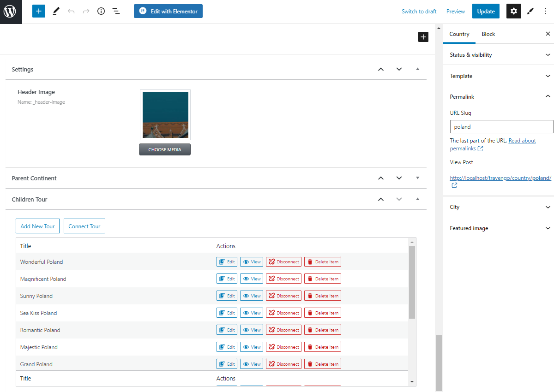Click the Edit with Elementor button
This screenshot has height=392, width=554.
(168, 11)
